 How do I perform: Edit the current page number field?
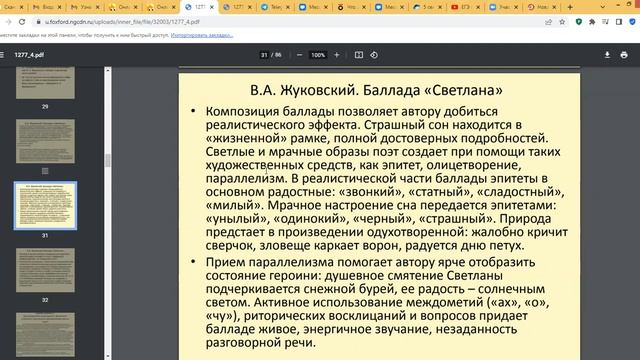click(x=264, y=55)
